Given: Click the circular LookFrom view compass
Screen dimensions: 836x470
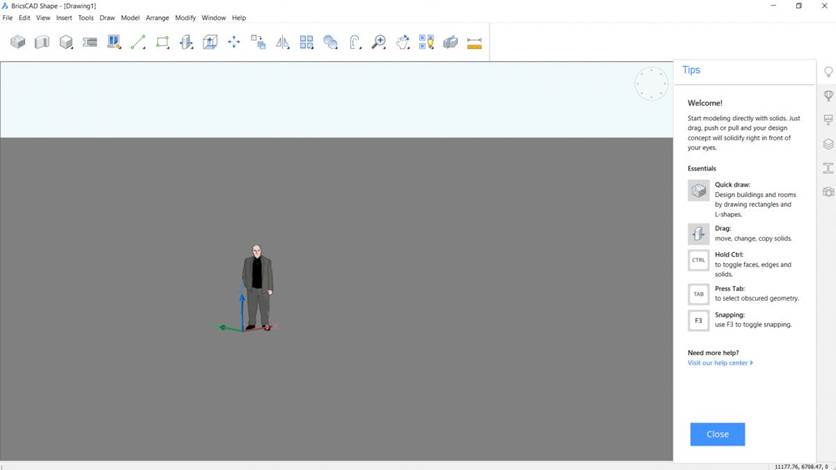Looking at the screenshot, I should click(x=651, y=84).
